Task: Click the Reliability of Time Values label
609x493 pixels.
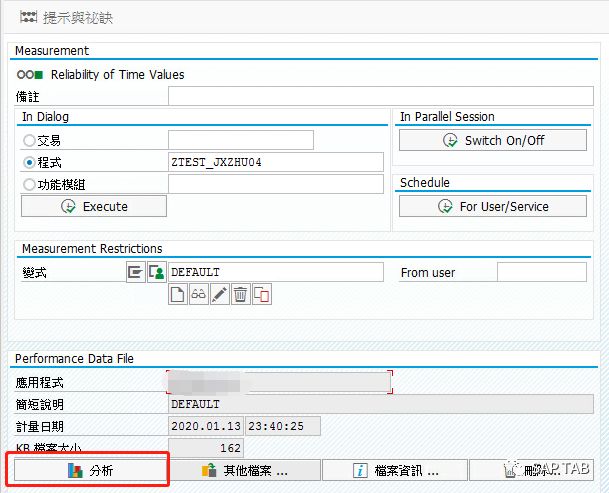Action: pyautogui.click(x=118, y=74)
